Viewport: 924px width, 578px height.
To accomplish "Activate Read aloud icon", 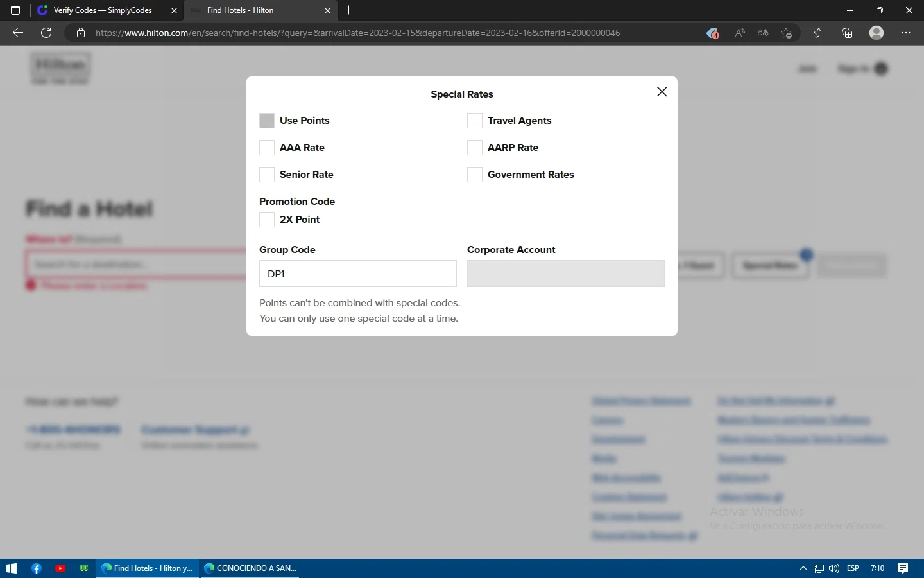I will point(740,33).
